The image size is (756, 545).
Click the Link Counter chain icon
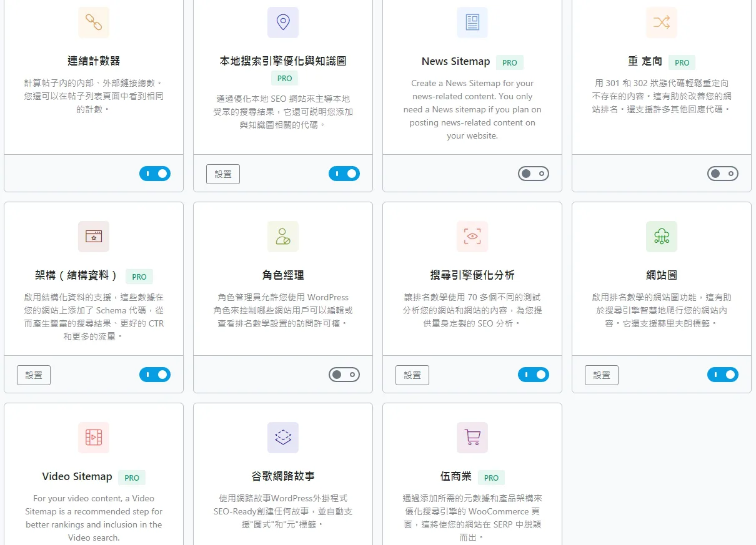tap(94, 22)
